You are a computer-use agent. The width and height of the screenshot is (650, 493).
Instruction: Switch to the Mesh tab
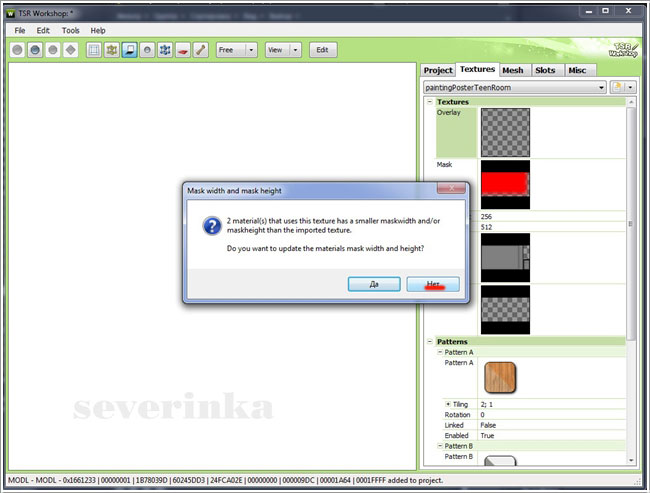(513, 70)
